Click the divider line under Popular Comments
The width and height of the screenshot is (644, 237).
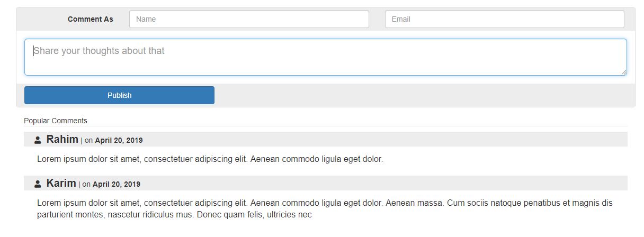pyautogui.click(x=325, y=126)
